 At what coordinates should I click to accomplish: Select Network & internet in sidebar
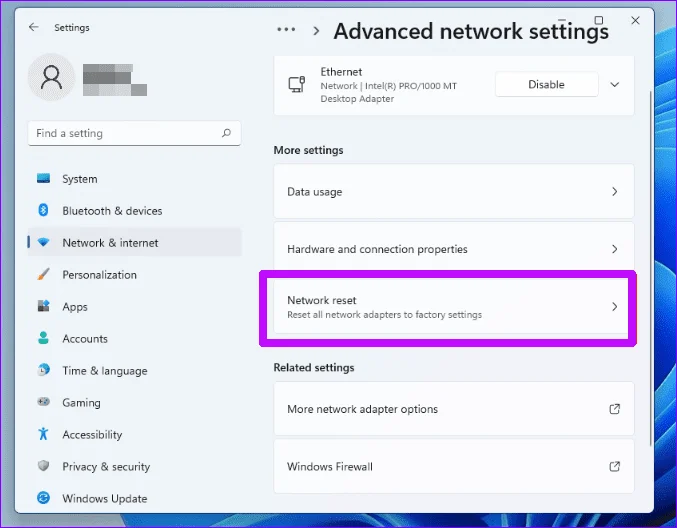coord(134,243)
